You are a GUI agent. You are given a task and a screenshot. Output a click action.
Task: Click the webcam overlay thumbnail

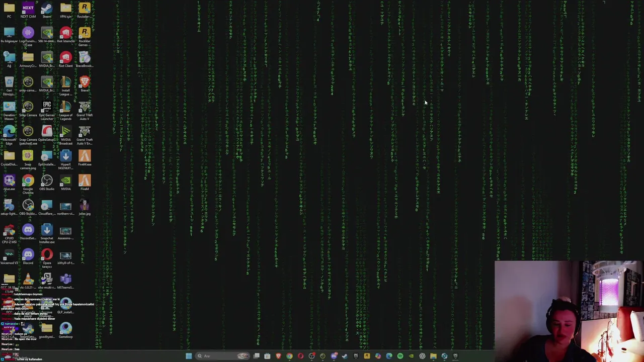point(569,311)
